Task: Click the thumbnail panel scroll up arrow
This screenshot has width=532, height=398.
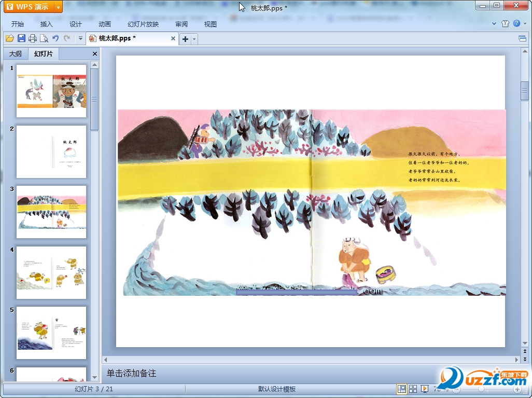Action: 95,65
